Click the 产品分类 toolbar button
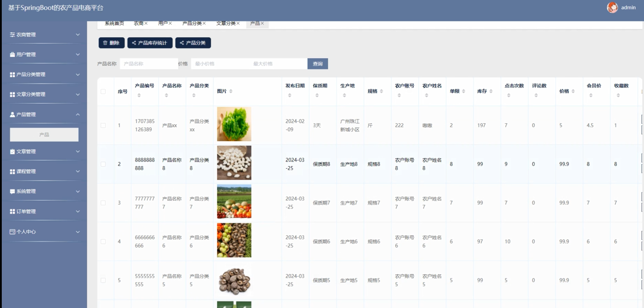Viewport: 644px width, 308px height. pos(193,43)
